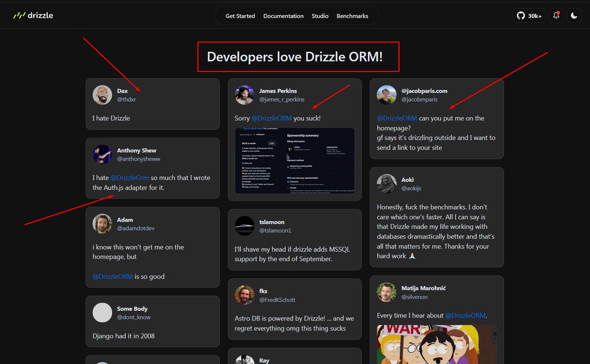Screen dimensions: 590x364
Task: Click @DrizzleORM mention in Matija's tweet
Action: pos(466,315)
